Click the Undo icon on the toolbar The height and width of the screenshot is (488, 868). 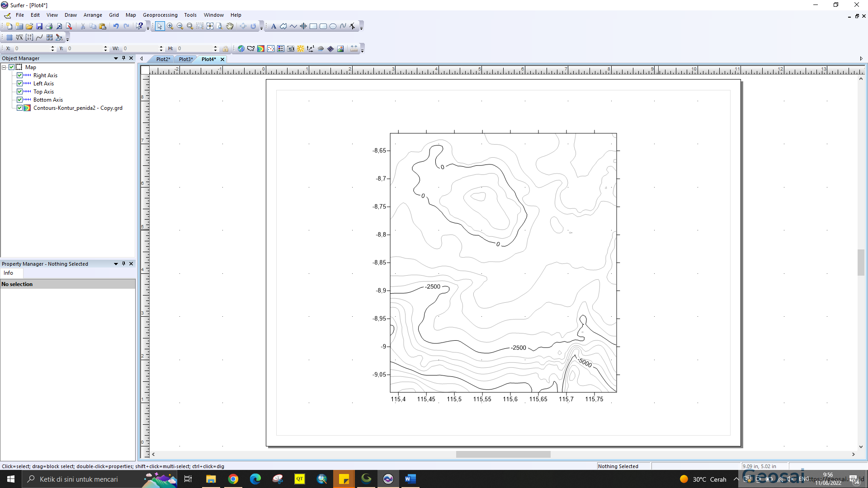[x=116, y=26]
